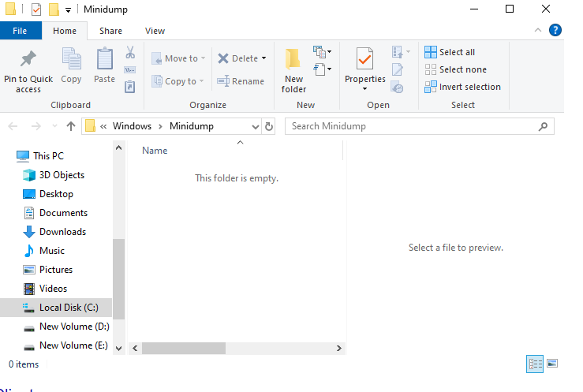Image resolution: width=583 pixels, height=392 pixels.
Task: Collapse the ribbon with chevron
Action: (x=538, y=30)
